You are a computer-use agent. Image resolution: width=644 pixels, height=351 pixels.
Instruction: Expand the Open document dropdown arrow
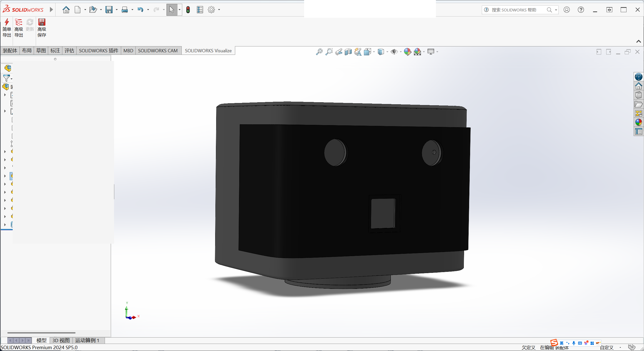click(101, 10)
